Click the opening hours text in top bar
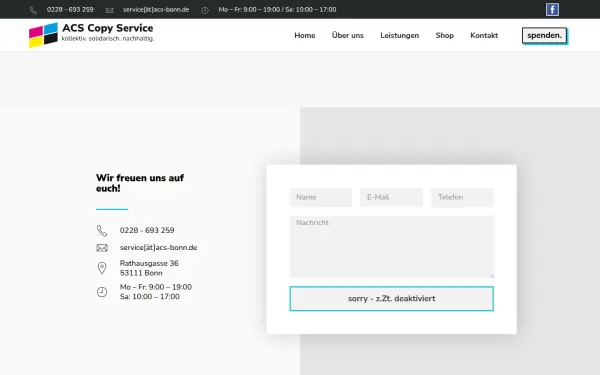 coord(277,10)
